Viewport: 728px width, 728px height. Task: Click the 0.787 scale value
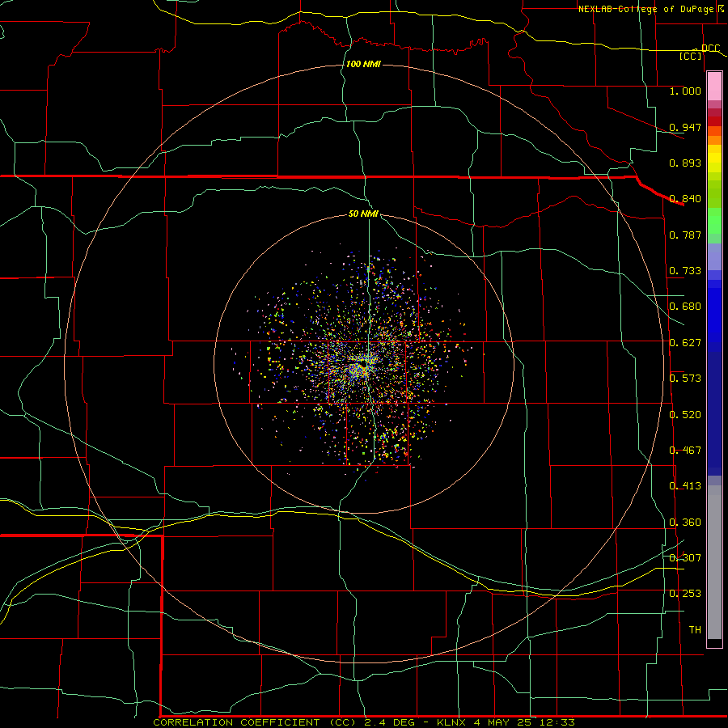tap(685, 235)
